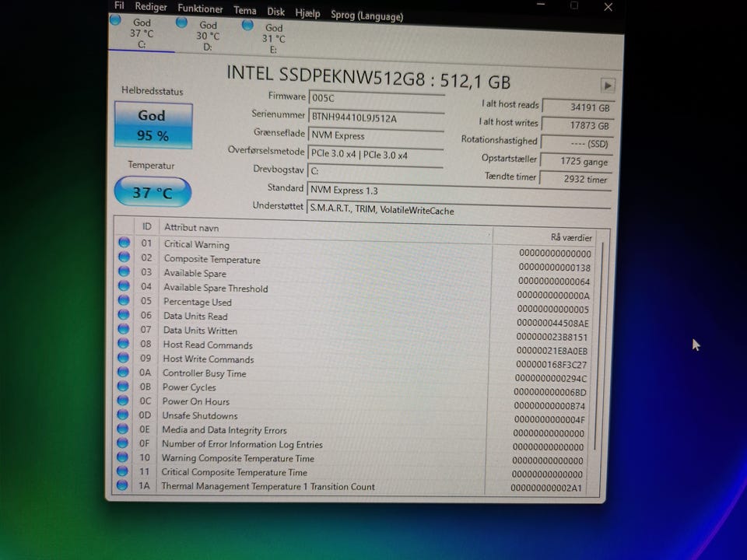The height and width of the screenshot is (560, 747).
Task: Click status icon for Available Spare row
Action: [x=124, y=271]
